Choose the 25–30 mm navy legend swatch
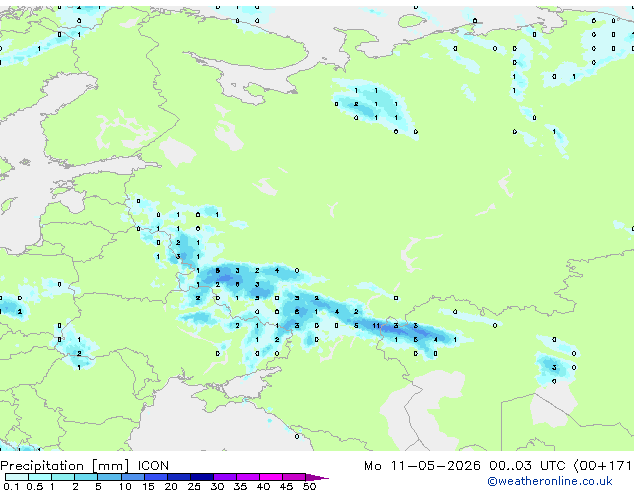The height and width of the screenshot is (490, 634). [x=201, y=477]
